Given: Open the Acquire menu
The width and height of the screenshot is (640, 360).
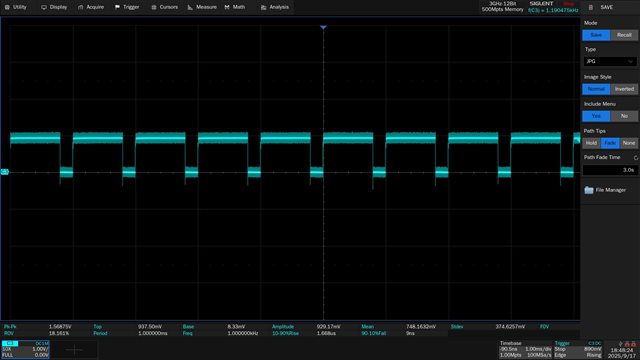Looking at the screenshot, I should [91, 7].
